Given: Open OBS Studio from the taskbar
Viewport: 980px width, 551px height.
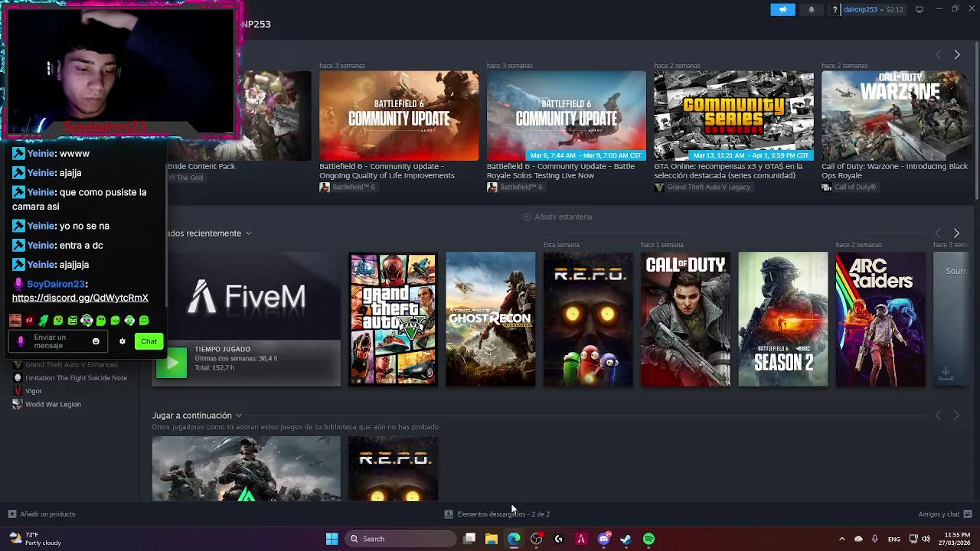Looking at the screenshot, I should (536, 539).
